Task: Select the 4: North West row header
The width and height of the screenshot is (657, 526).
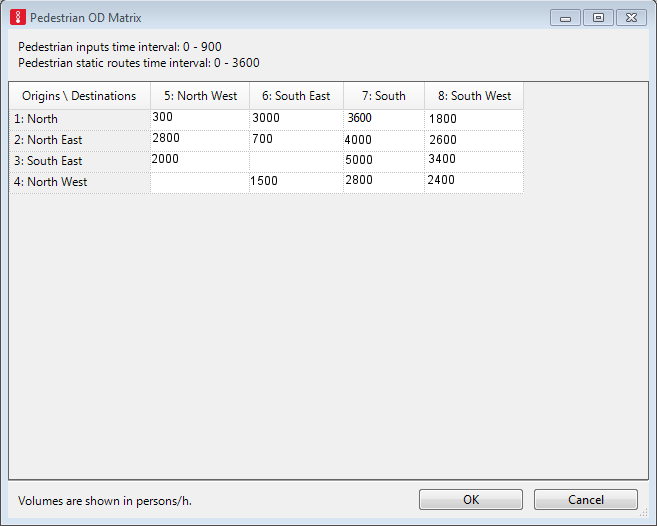Action: 80,182
